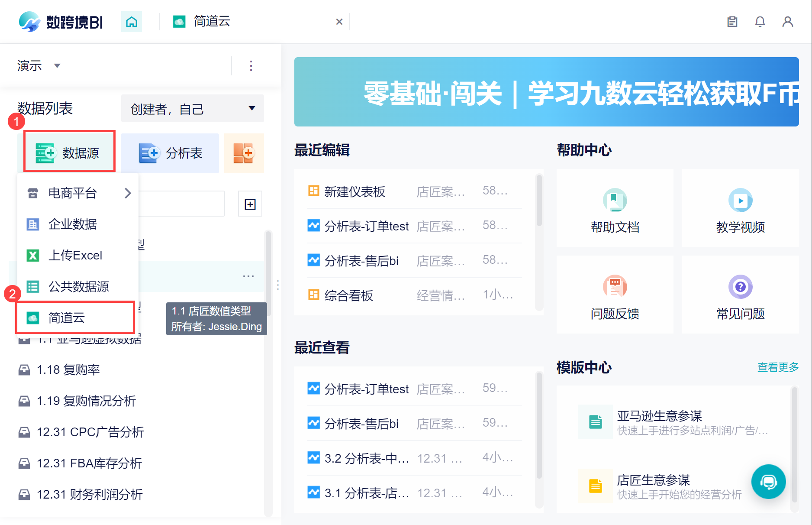Viewport: 812px width, 525px height.
Task: Click the 数跨境BI logo
Action: coord(61,22)
